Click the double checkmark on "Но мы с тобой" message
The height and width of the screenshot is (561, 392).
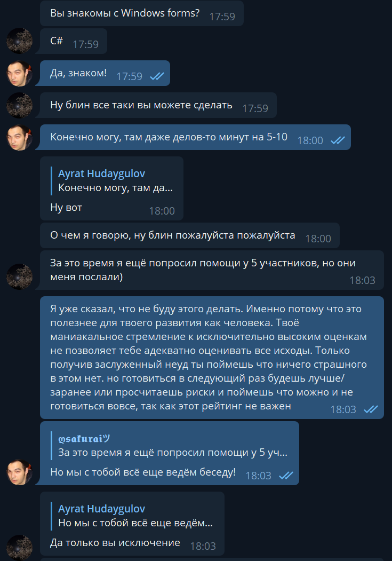pyautogui.click(x=286, y=476)
